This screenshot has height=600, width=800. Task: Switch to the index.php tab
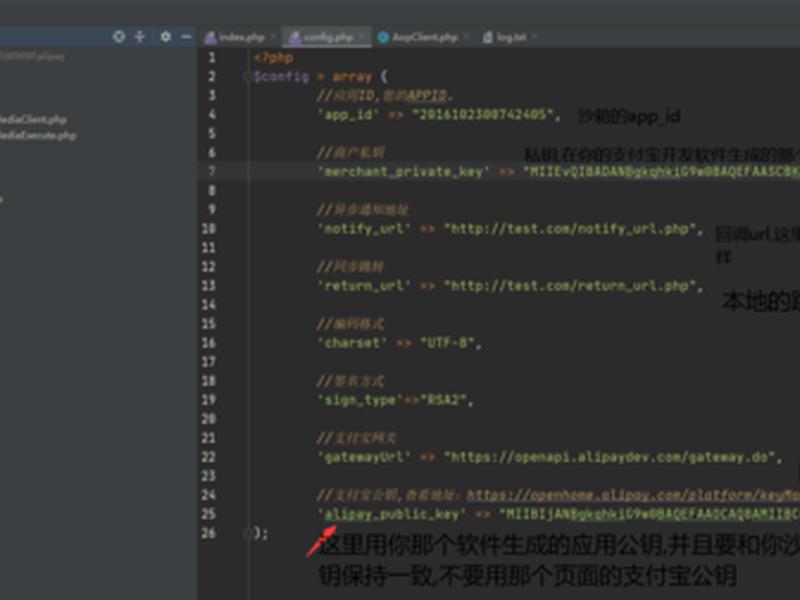click(241, 37)
